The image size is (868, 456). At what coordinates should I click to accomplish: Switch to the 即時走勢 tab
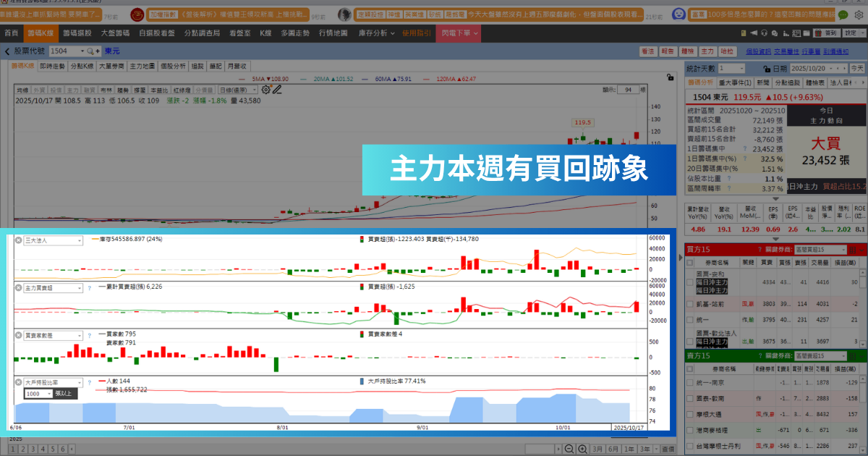coord(52,65)
